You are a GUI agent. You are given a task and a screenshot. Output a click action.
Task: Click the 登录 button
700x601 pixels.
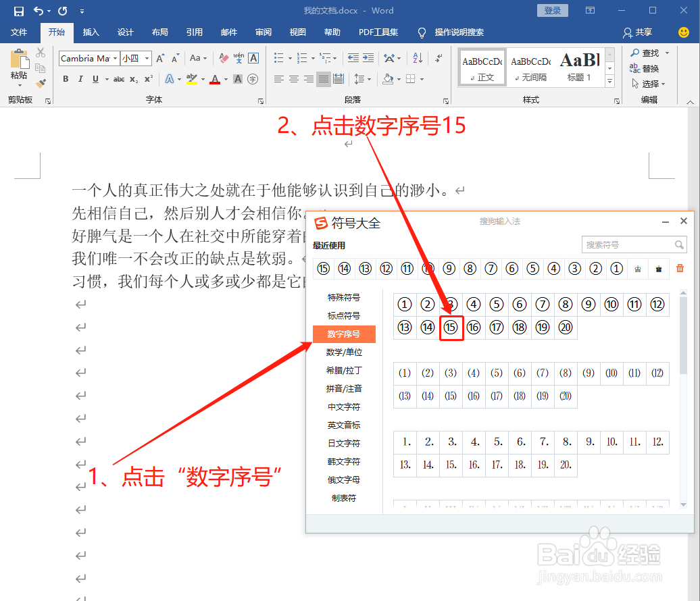552,10
